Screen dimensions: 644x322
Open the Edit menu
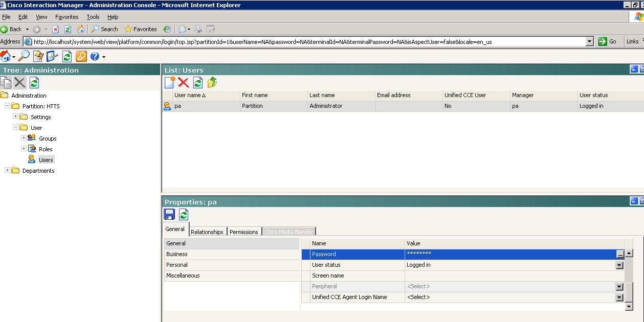click(23, 17)
